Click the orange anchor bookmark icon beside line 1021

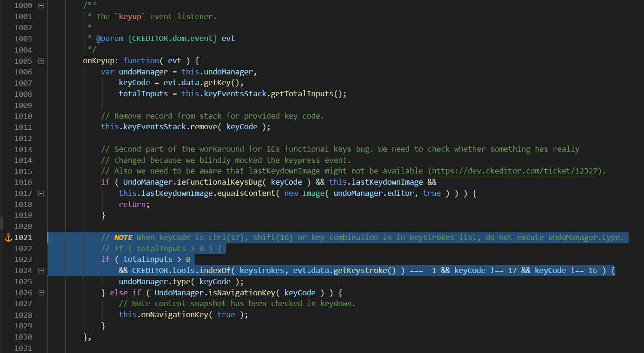[x=7, y=237]
